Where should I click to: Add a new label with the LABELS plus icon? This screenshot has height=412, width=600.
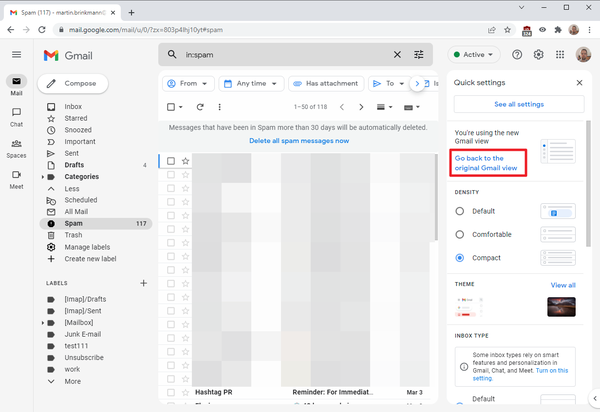point(143,283)
